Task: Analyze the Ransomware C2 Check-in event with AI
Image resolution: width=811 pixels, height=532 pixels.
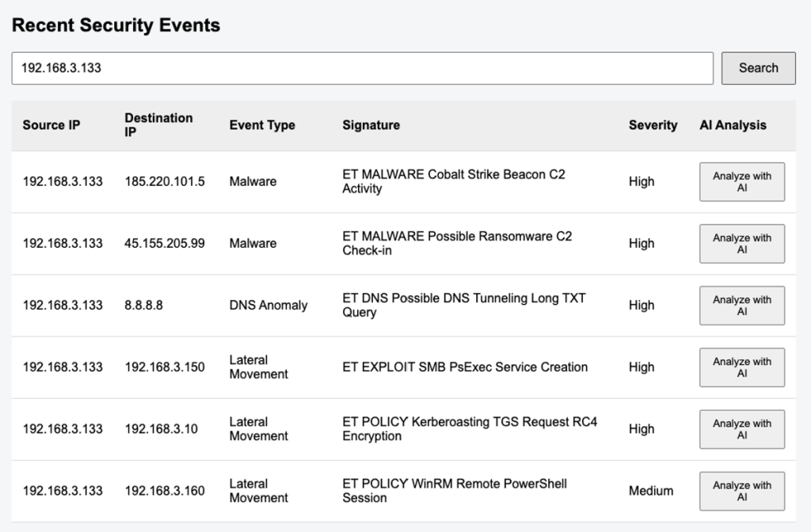Action: [x=741, y=244]
